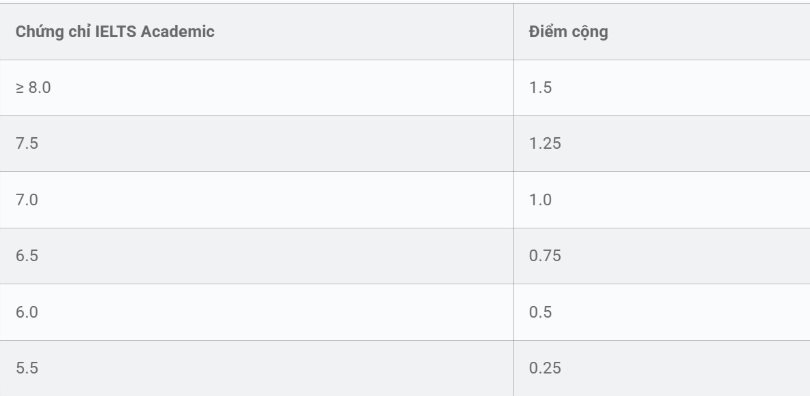Select the 7.0 IELTS score cell

[x=256, y=200]
